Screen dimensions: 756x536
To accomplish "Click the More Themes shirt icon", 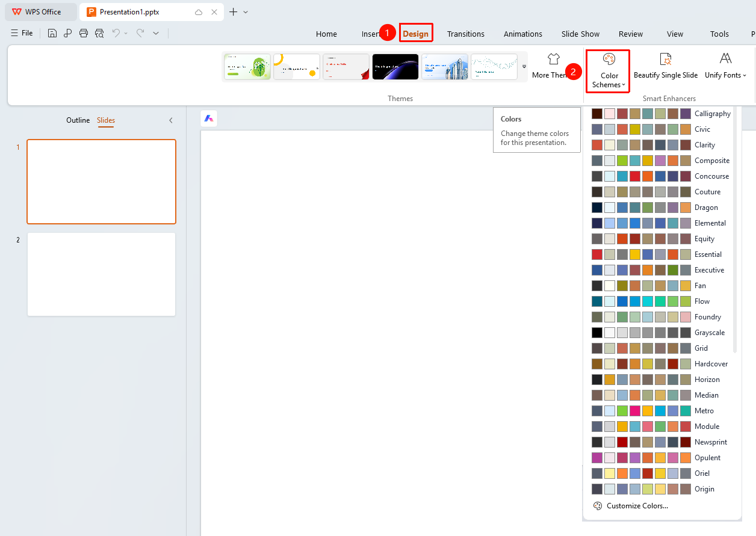I will pyautogui.click(x=553, y=59).
